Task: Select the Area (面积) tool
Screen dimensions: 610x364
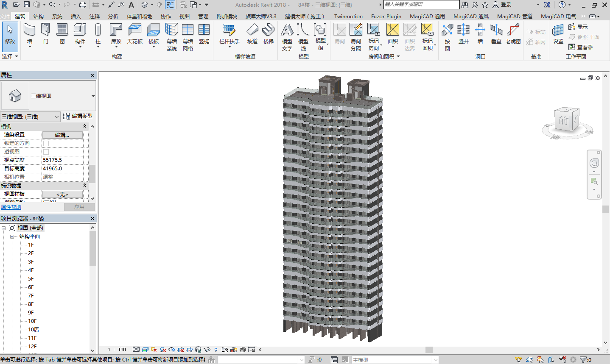Action: (x=393, y=34)
